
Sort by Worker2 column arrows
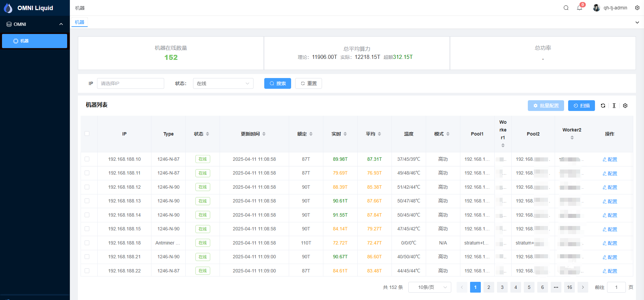pyautogui.click(x=572, y=138)
